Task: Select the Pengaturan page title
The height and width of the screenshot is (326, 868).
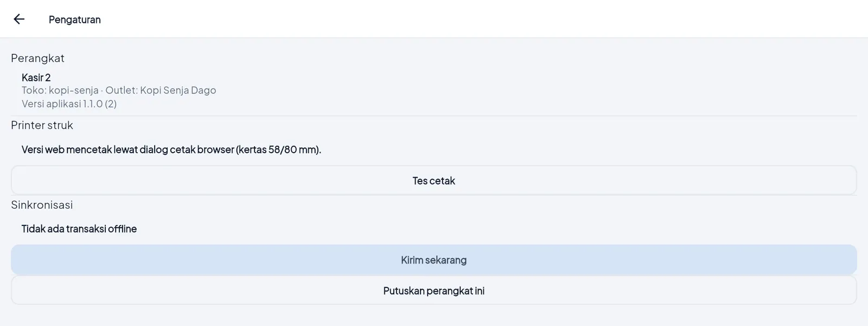Action: tap(75, 20)
